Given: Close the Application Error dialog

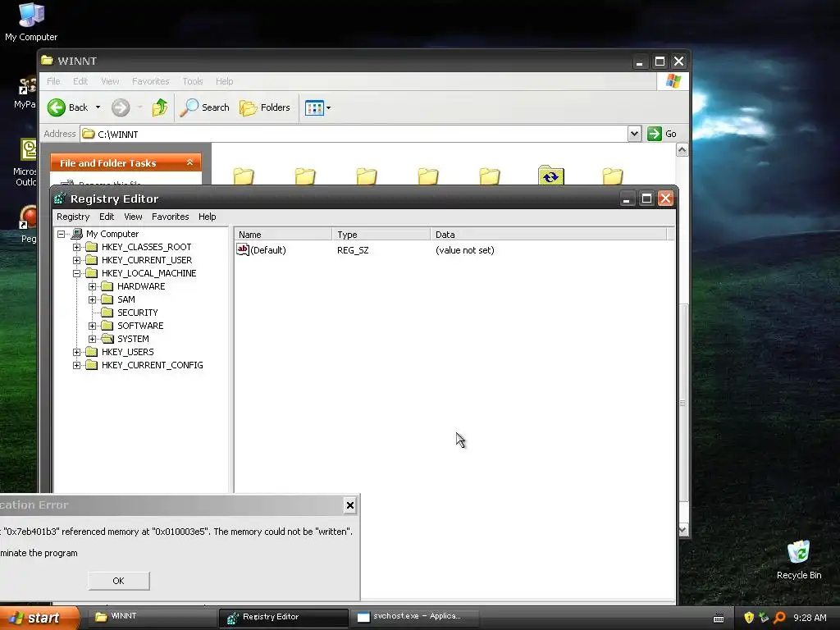Looking at the screenshot, I should (x=349, y=505).
